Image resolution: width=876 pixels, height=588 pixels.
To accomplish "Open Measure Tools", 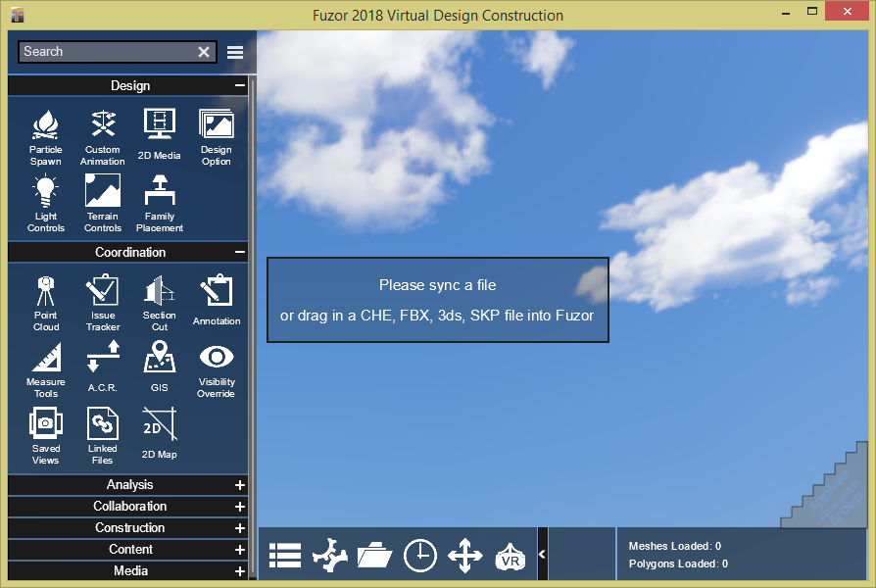I will 45,369.
